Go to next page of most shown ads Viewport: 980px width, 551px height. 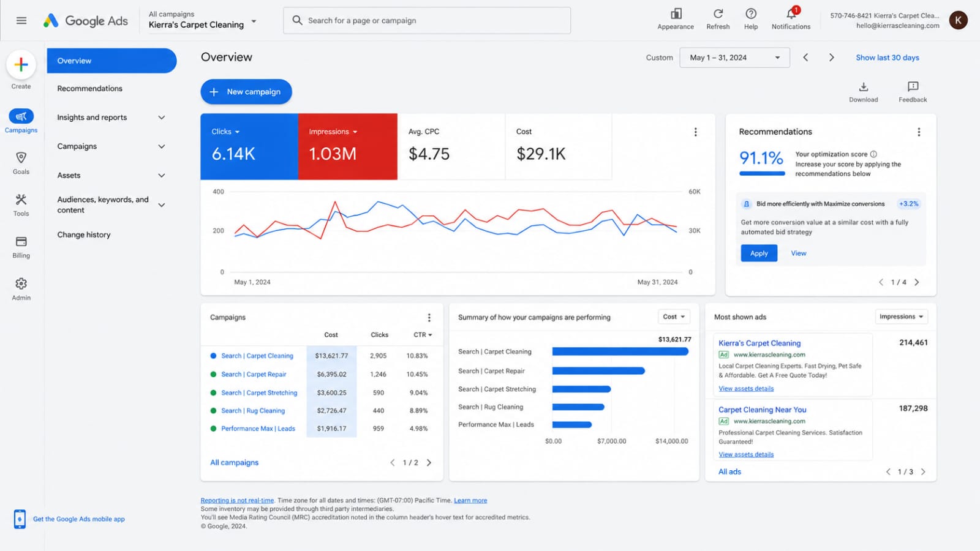click(923, 472)
